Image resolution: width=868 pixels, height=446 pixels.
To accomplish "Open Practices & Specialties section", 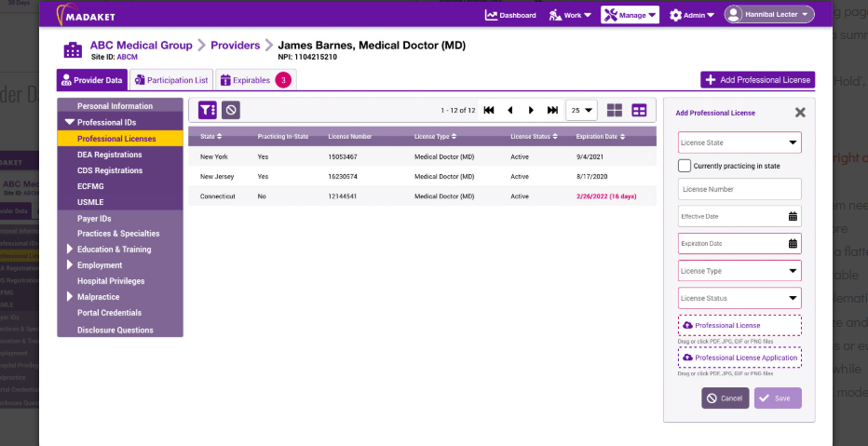I will coord(119,234).
